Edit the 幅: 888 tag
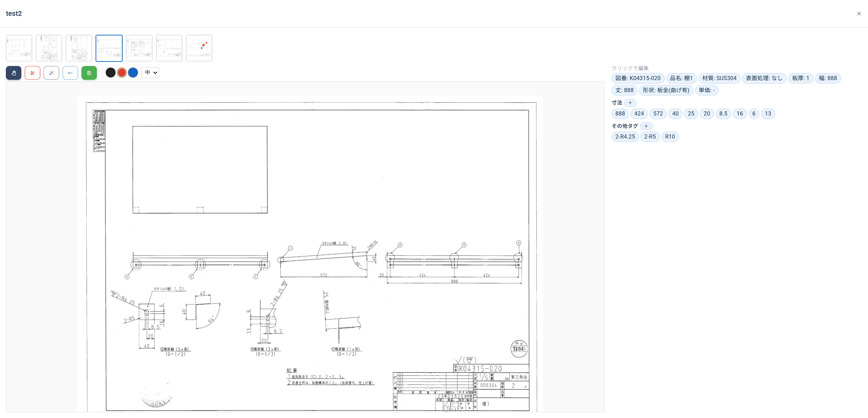The width and height of the screenshot is (868, 418). coord(828,78)
